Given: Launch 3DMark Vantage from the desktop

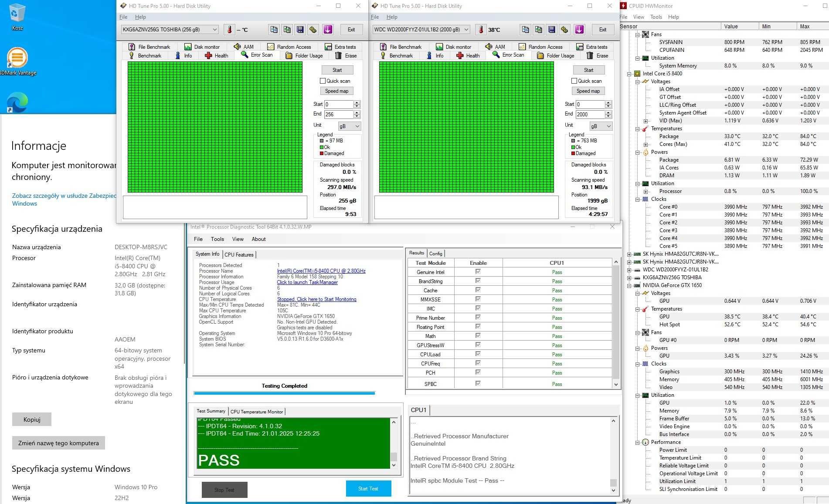Looking at the screenshot, I should pos(17,61).
